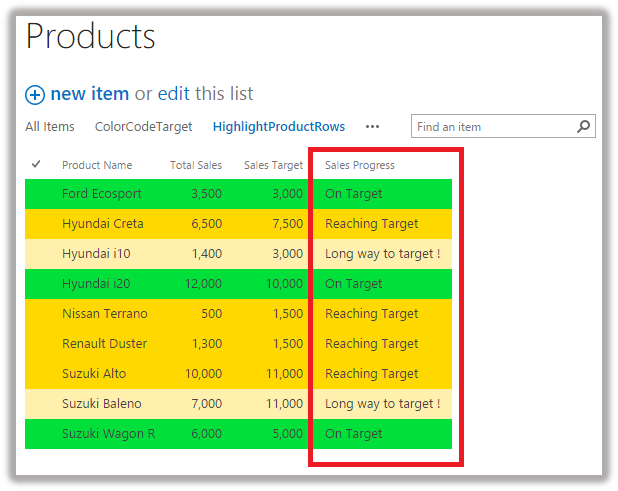Sort by the Sales Progress column header

360,165
